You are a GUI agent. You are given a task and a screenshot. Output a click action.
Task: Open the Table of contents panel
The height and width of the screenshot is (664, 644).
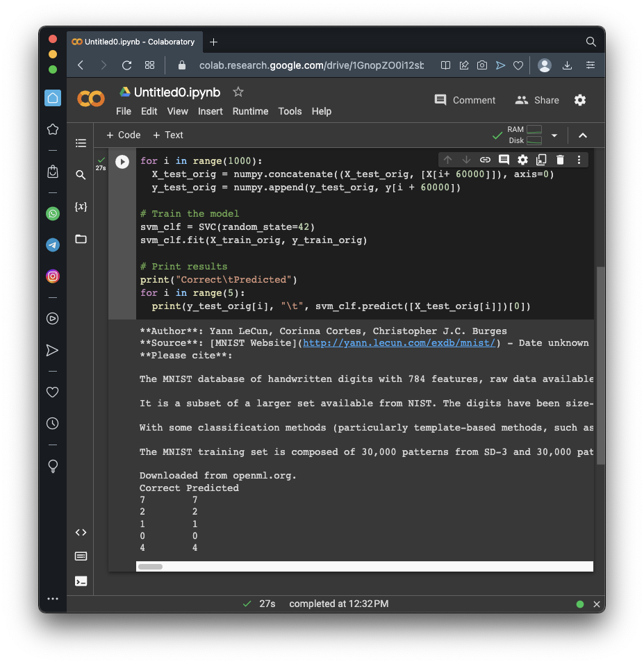81,143
